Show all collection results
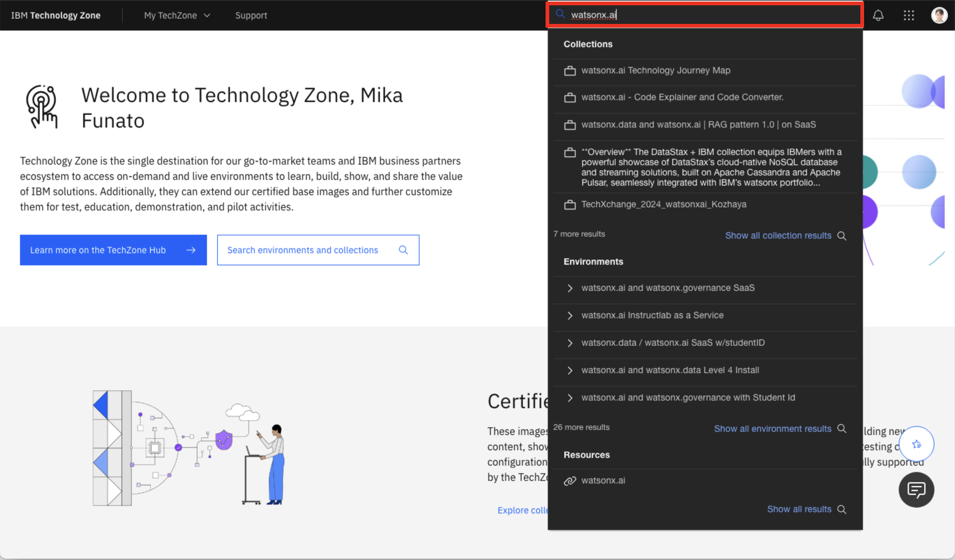Image resolution: width=955 pixels, height=560 pixels. tap(778, 236)
